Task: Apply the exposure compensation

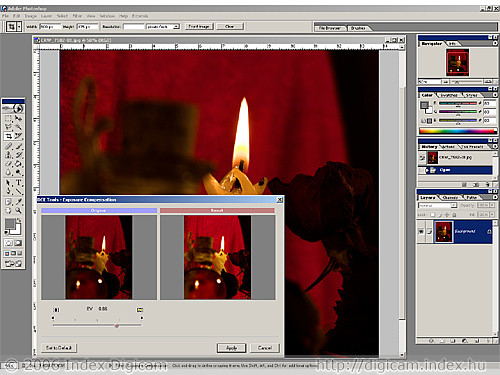Action: point(231,348)
